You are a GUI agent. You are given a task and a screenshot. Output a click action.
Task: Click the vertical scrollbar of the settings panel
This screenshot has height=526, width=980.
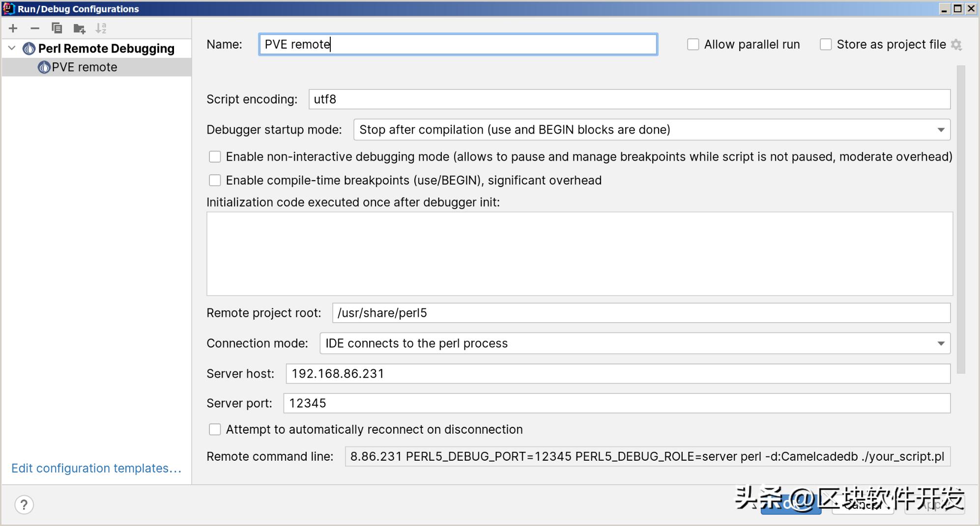click(x=961, y=220)
